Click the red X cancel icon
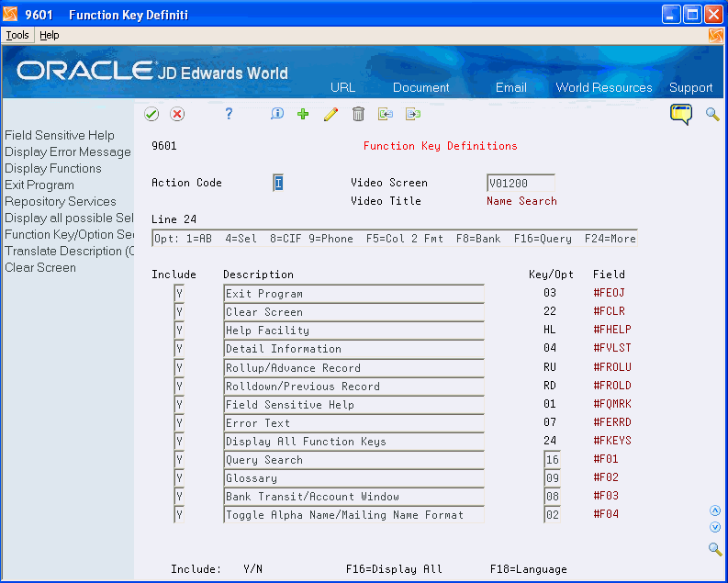The image size is (728, 583). pyautogui.click(x=177, y=114)
